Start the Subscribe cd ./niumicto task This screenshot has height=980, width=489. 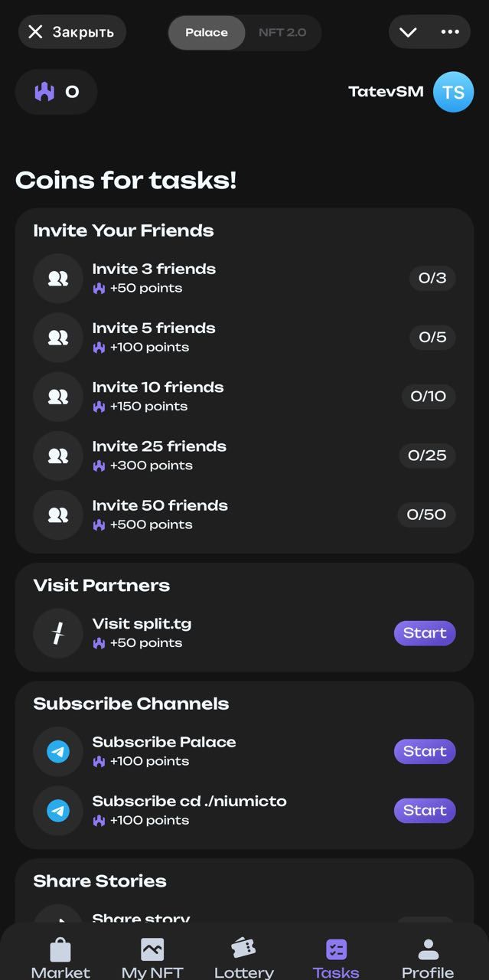tap(424, 810)
